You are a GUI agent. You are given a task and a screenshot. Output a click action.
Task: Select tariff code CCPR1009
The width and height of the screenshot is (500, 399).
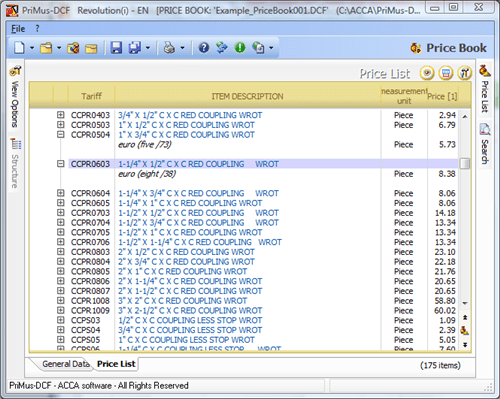(90, 311)
